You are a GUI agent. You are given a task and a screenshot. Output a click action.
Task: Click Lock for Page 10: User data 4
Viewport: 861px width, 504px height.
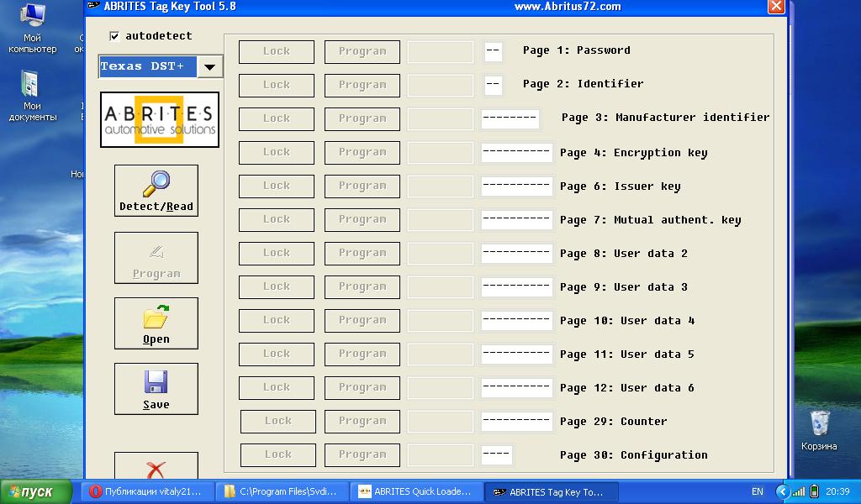coord(276,320)
